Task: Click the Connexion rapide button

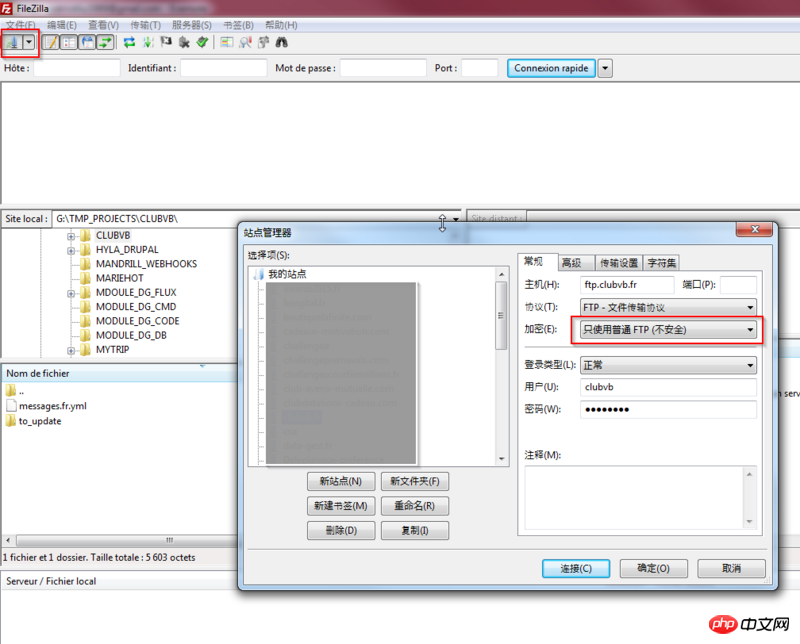Action: [x=551, y=68]
